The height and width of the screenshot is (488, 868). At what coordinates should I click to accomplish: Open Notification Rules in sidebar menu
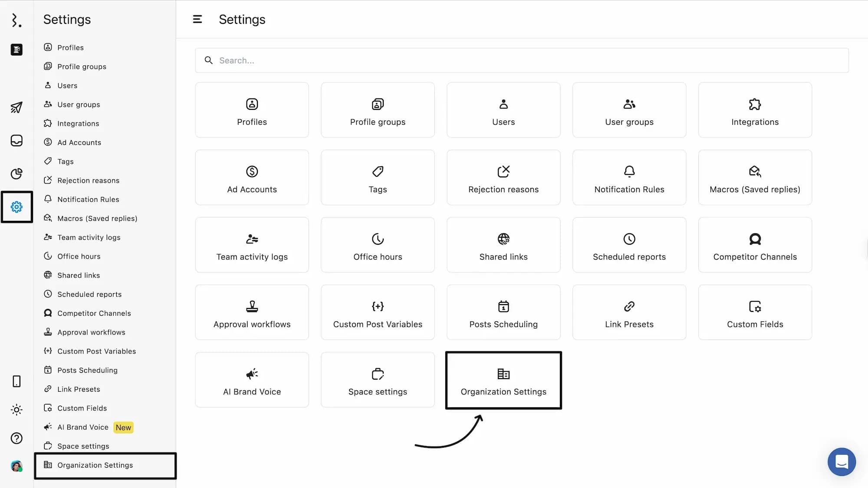(x=88, y=199)
